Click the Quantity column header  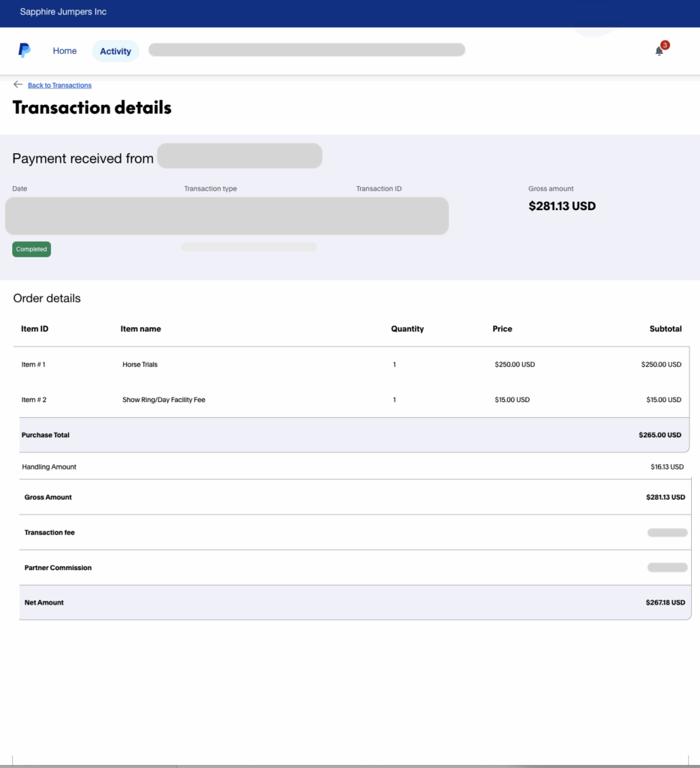[x=407, y=328]
